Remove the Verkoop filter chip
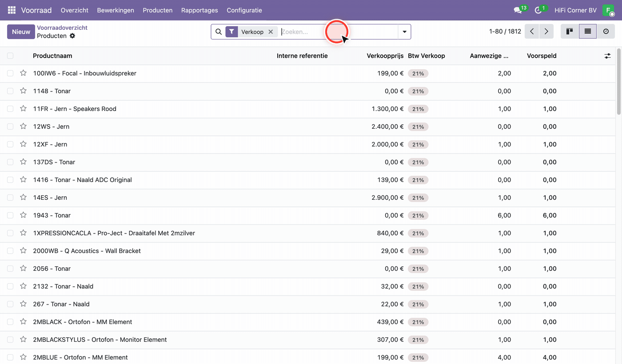622x364 pixels. (271, 32)
